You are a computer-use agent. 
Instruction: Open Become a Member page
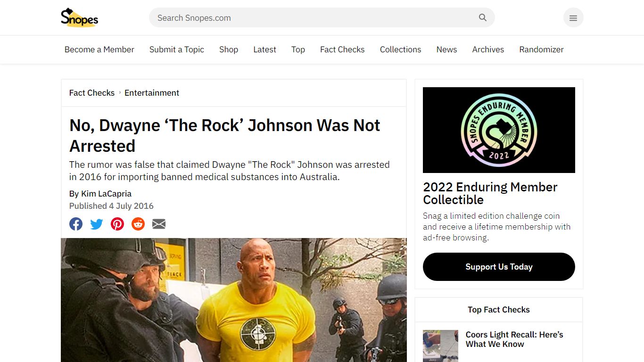click(x=99, y=49)
